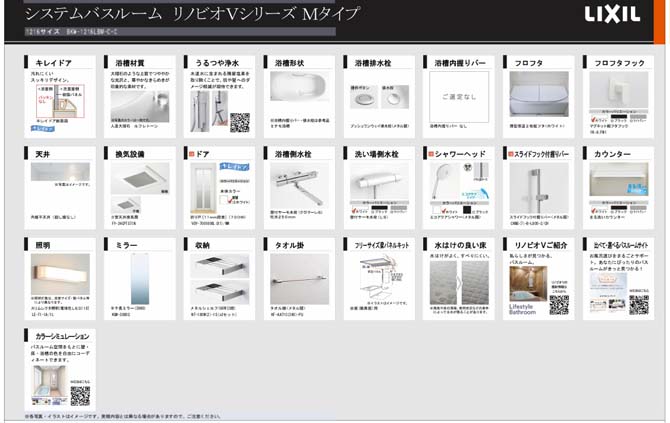This screenshot has height=423, width=670.
Task: Select white checkmark in フロフタフック color variation
Action: pyautogui.click(x=595, y=119)
